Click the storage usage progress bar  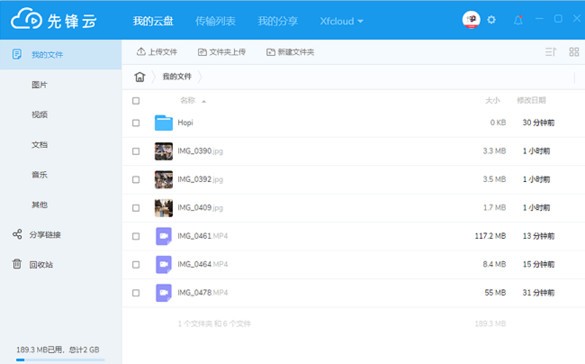click(60, 360)
